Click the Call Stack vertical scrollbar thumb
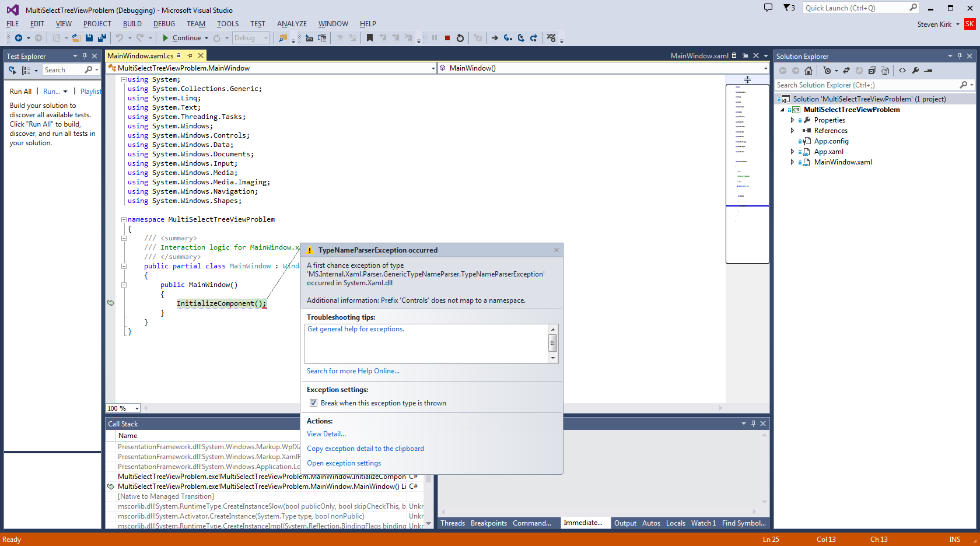This screenshot has height=546, width=980. point(429,478)
